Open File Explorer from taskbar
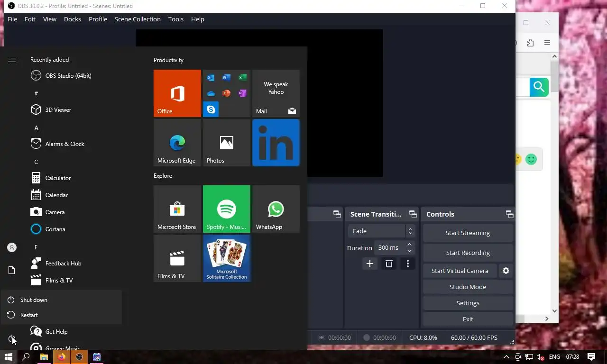The width and height of the screenshot is (607, 364). click(x=44, y=357)
